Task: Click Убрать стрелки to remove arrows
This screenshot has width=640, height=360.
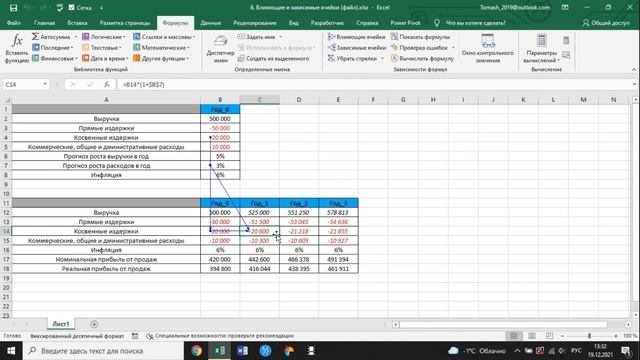Action: (x=353, y=58)
